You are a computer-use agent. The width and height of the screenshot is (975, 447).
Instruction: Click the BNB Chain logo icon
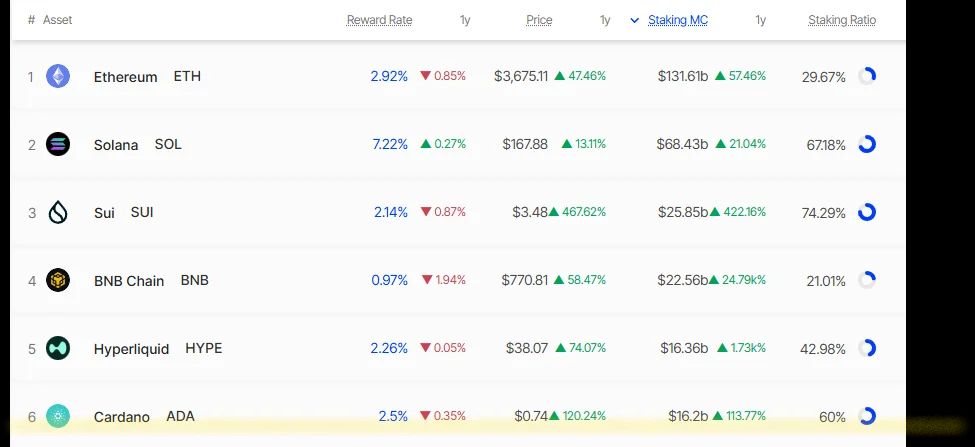58,280
